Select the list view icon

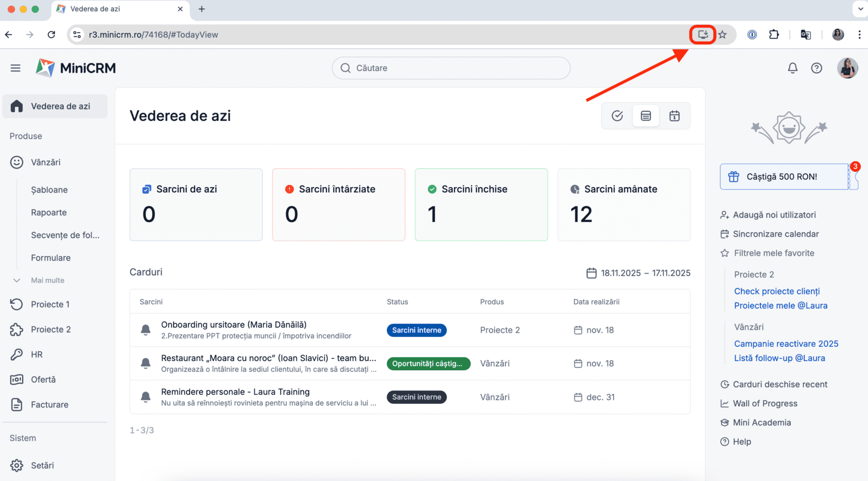(x=646, y=116)
